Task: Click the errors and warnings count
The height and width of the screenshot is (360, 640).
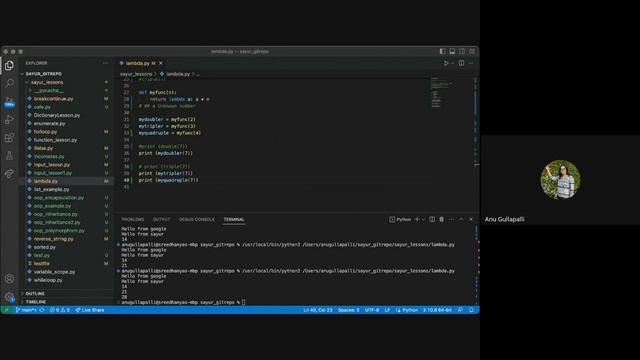Action: pyautogui.click(x=60, y=310)
